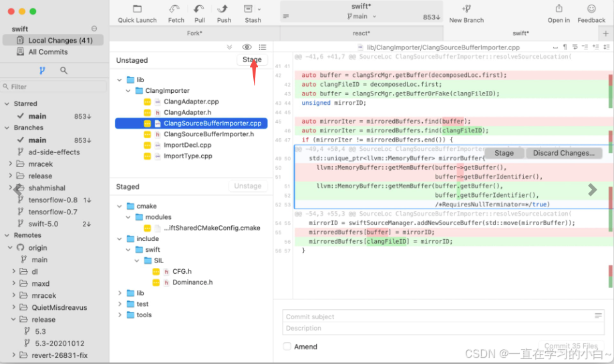This screenshot has width=614, height=364.
Task: Create a New Branch from the toolbar
Action: pos(466,14)
